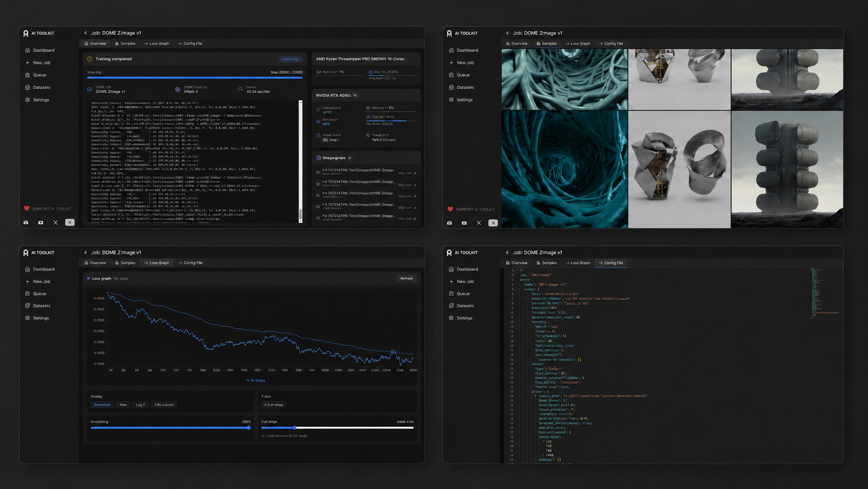
Task: Click '60.34 sec/iter' speed value
Action: (258, 92)
